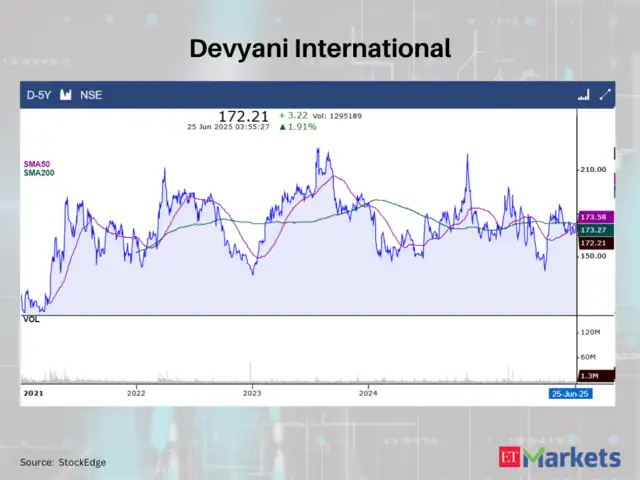Click the + 3.22 price change value
640x480 pixels.
pos(293,116)
